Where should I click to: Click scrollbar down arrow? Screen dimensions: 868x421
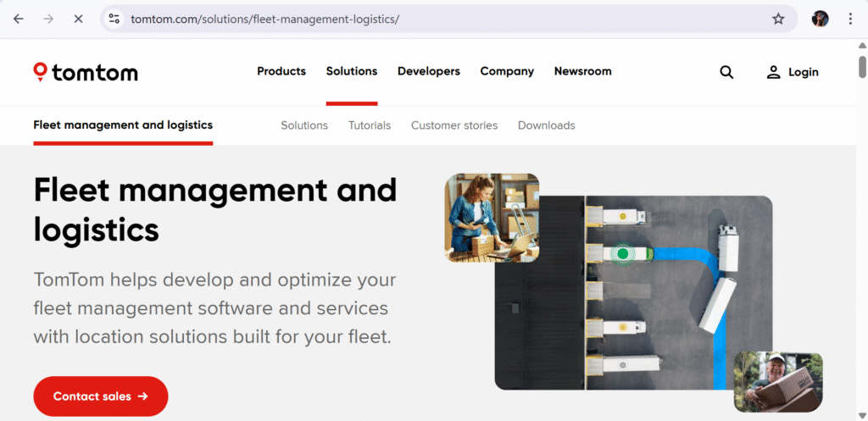[862, 415]
